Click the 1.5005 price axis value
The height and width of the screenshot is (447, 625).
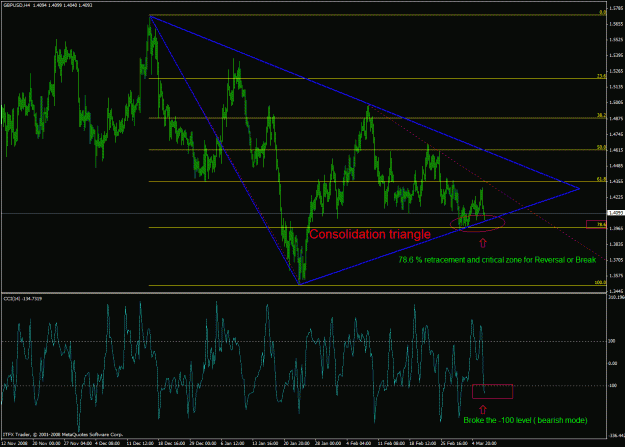tap(616, 102)
